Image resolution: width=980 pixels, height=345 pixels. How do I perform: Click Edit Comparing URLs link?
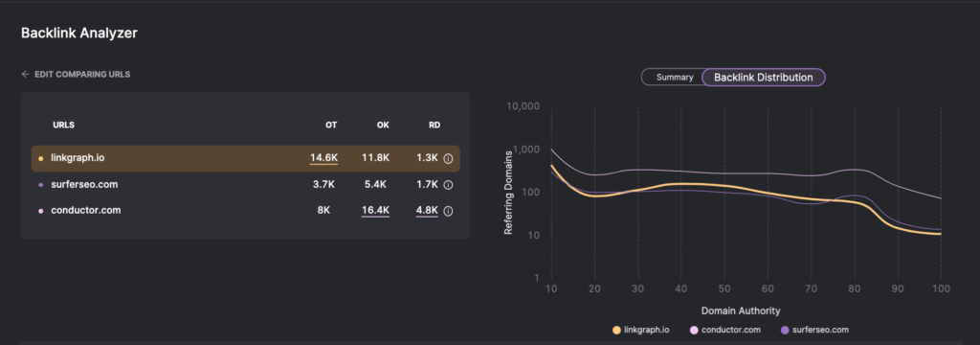[82, 75]
